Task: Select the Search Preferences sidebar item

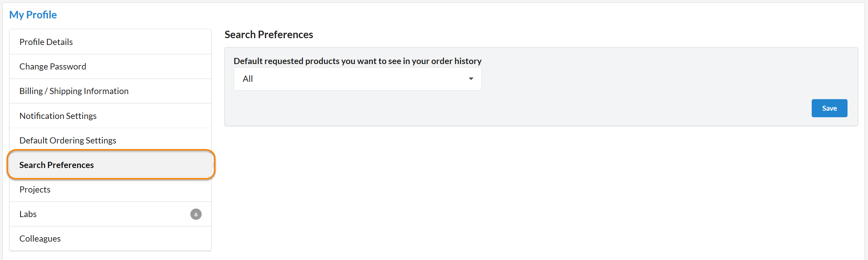Action: coord(57,165)
